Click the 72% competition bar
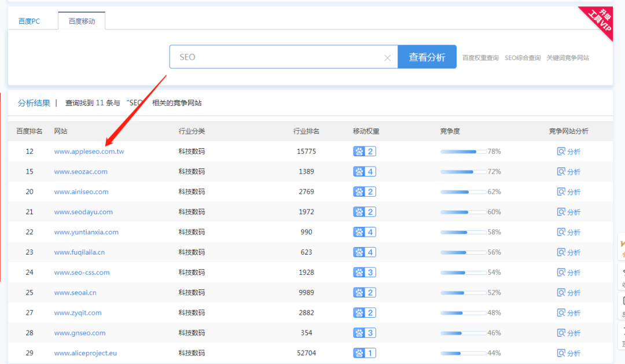Image resolution: width=625 pixels, height=364 pixels. (463, 172)
